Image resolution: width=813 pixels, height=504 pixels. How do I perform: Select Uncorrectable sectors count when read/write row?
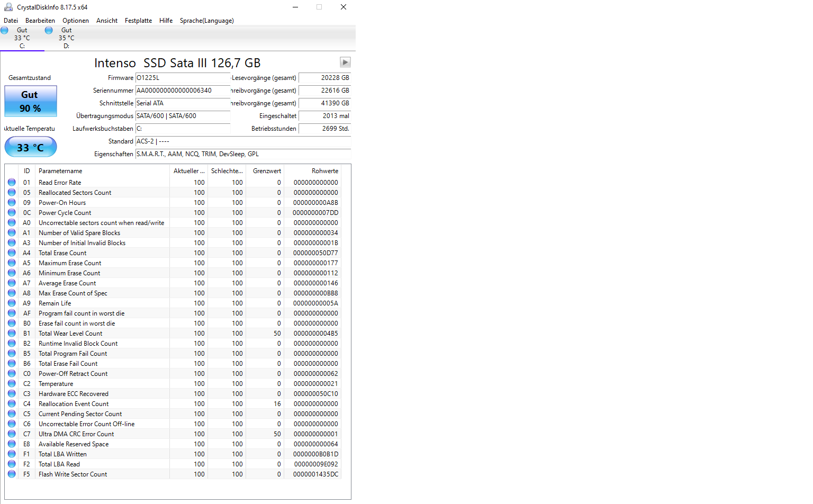[174, 222]
